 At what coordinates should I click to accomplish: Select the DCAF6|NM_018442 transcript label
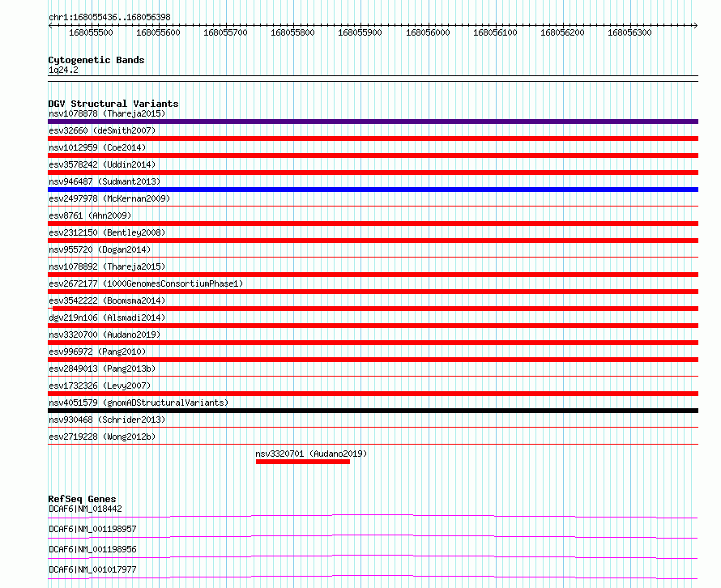(85, 509)
